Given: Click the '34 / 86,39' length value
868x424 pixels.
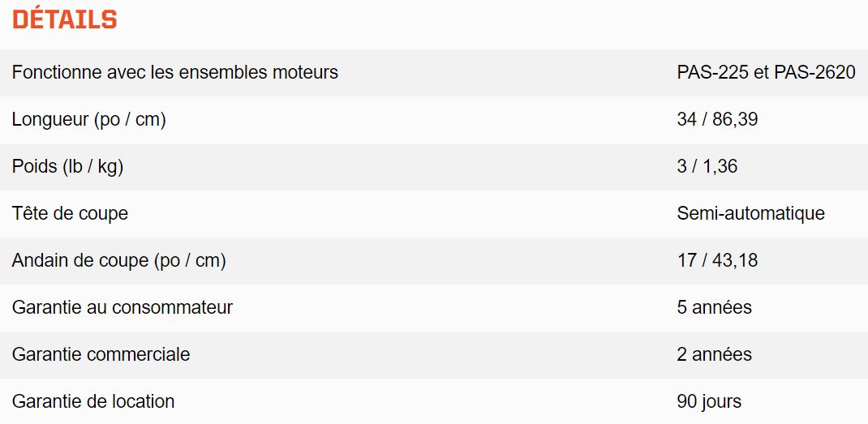Looking at the screenshot, I should point(717,119).
